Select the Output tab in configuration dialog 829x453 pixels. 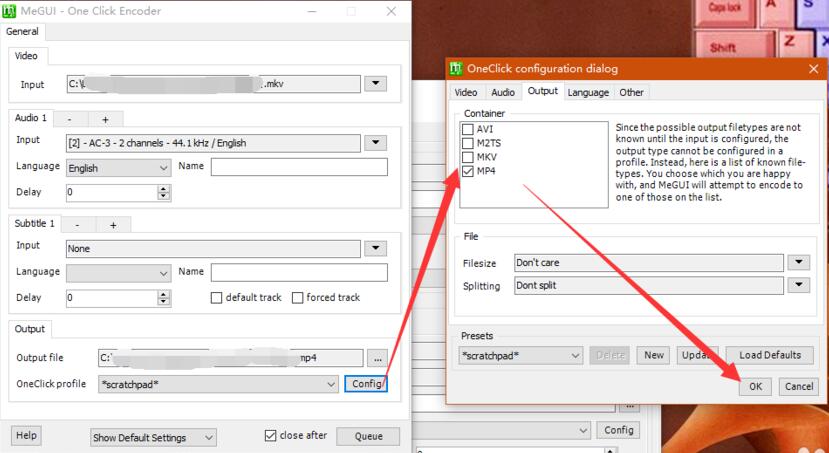coord(542,91)
